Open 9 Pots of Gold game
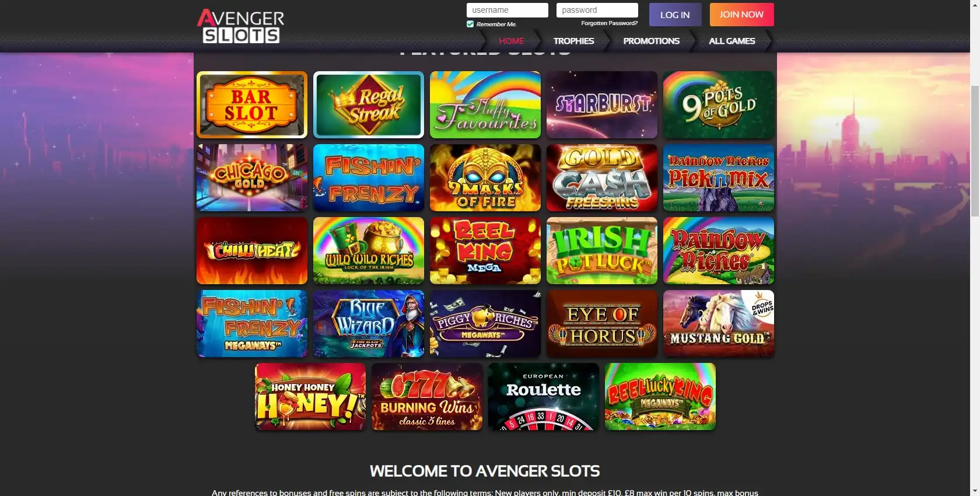This screenshot has width=980, height=496. [719, 105]
